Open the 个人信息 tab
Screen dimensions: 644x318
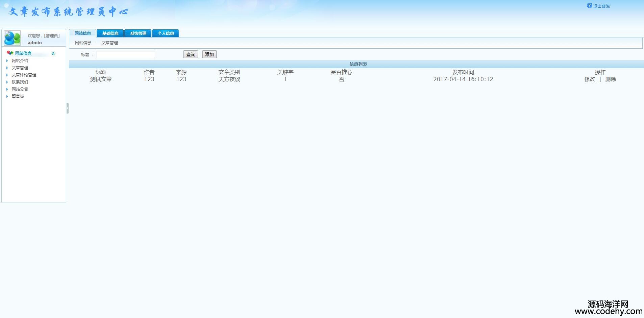(x=166, y=33)
